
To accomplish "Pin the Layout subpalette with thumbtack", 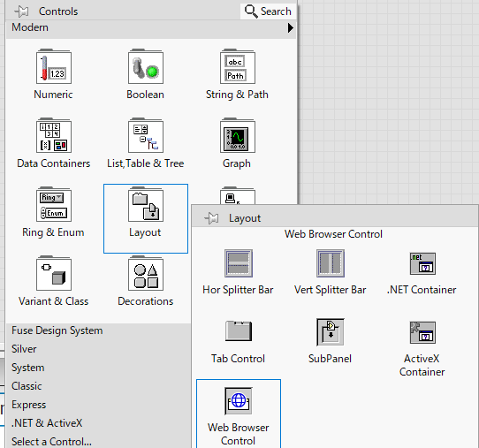I will (211, 218).
